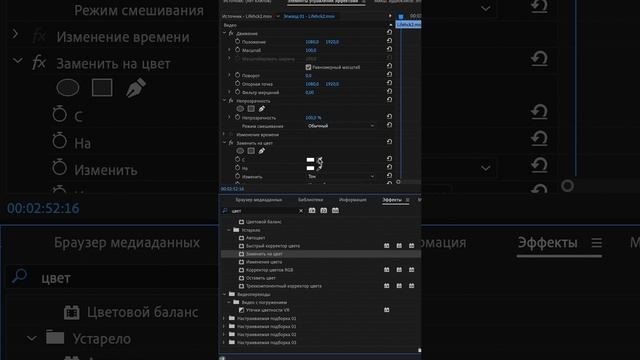Create ellipse mask under Заменить на цвет
Screen dimensions: 640x360
(240, 151)
